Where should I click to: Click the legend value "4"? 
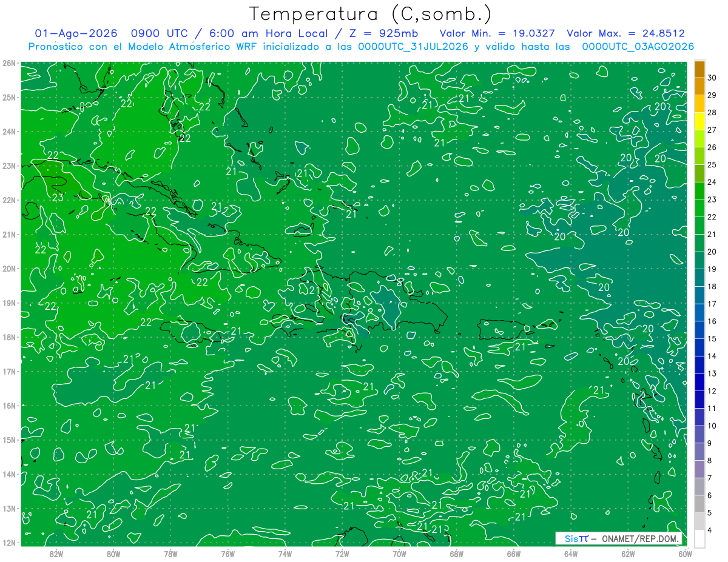tap(709, 530)
